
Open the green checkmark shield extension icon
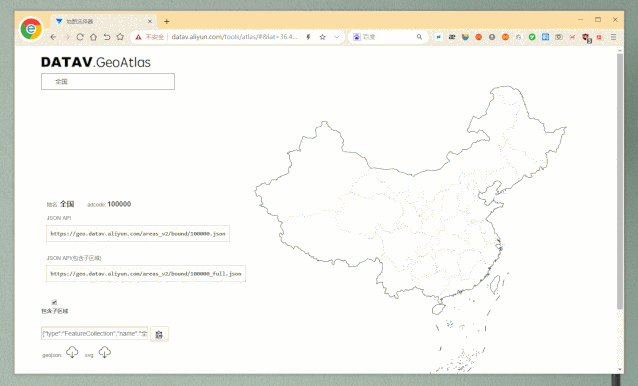tap(532, 37)
